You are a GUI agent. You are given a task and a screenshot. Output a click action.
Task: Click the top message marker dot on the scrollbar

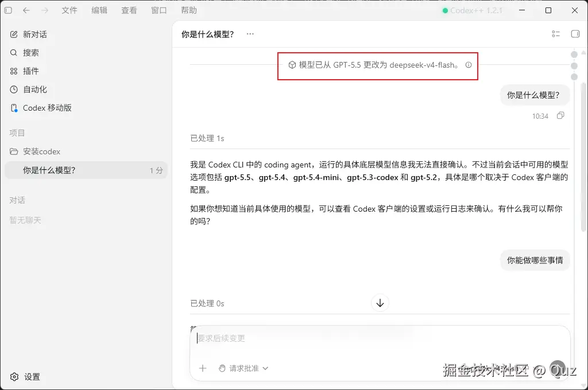click(x=574, y=54)
